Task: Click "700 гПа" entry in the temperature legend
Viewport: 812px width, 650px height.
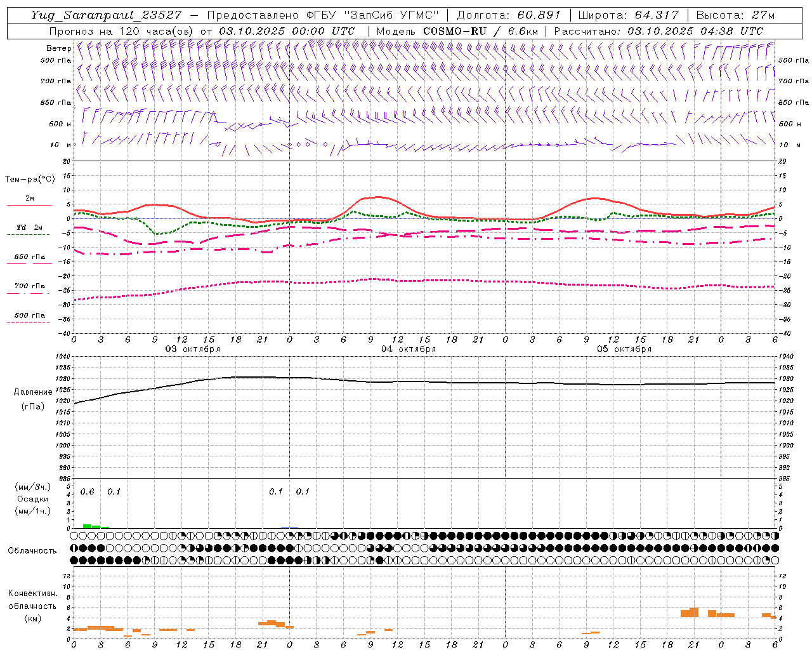Action: 30,286
